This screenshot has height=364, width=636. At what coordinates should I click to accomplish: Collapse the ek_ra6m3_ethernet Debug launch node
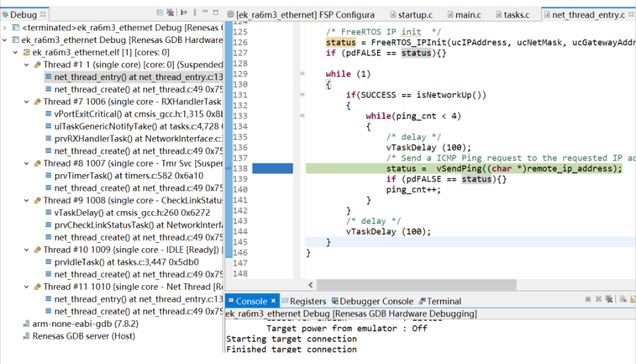[x=5, y=40]
